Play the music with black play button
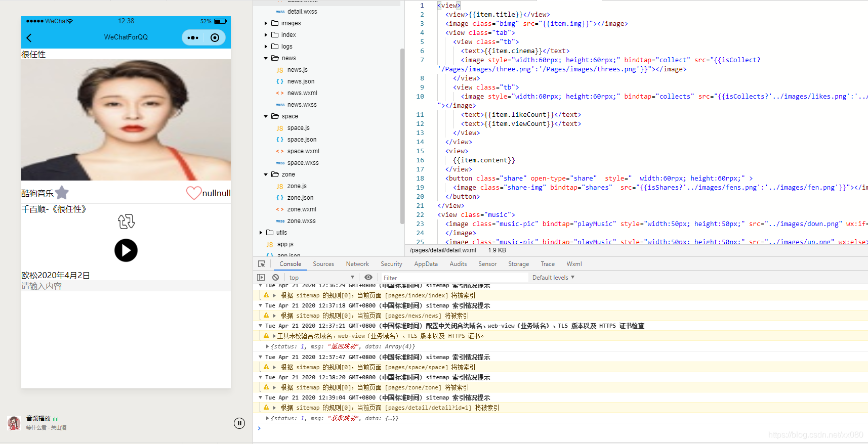 (126, 250)
